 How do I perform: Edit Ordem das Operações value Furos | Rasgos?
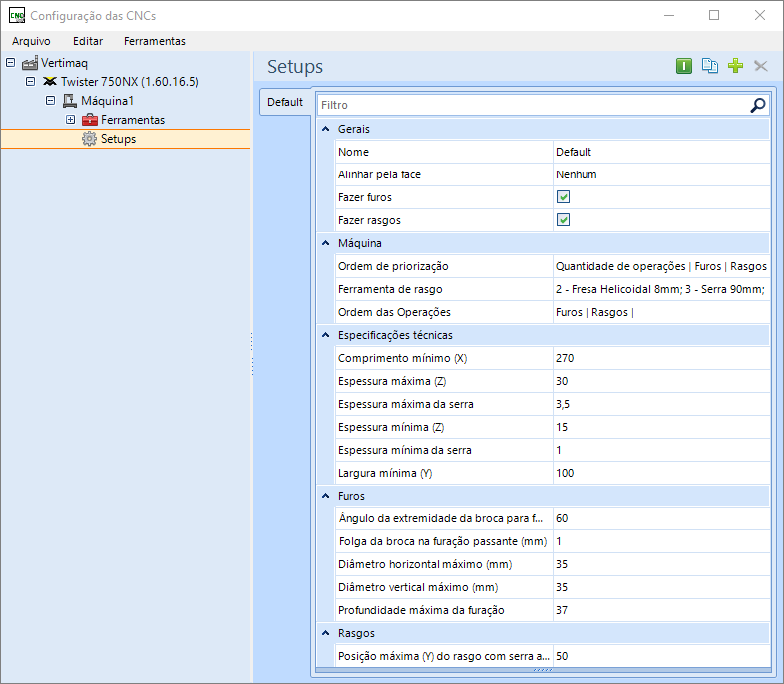coord(661,312)
